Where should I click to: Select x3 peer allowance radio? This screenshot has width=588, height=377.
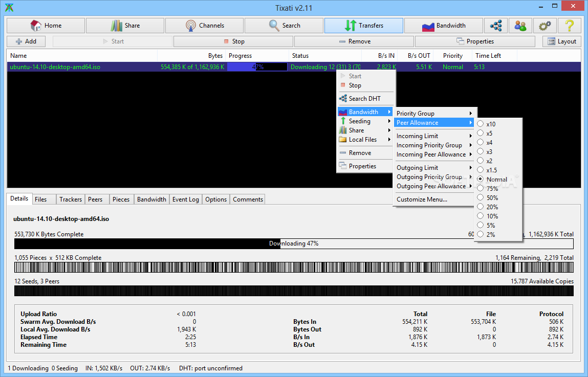pyautogui.click(x=480, y=151)
